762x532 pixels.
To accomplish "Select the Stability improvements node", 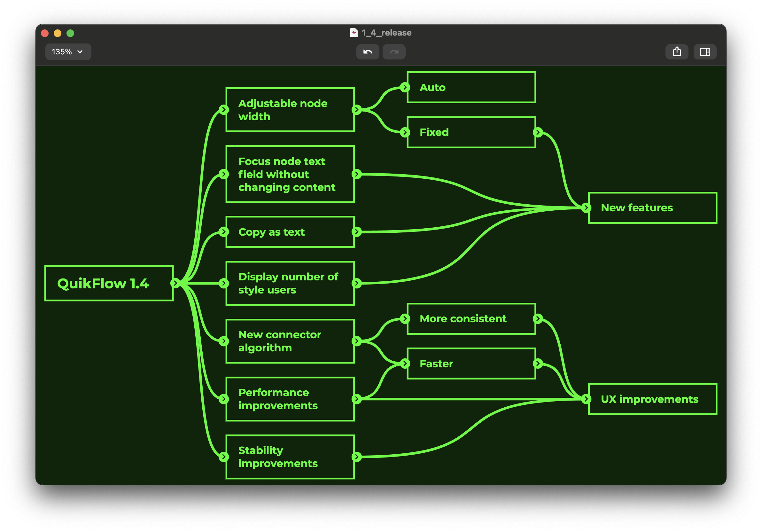I will coord(290,457).
